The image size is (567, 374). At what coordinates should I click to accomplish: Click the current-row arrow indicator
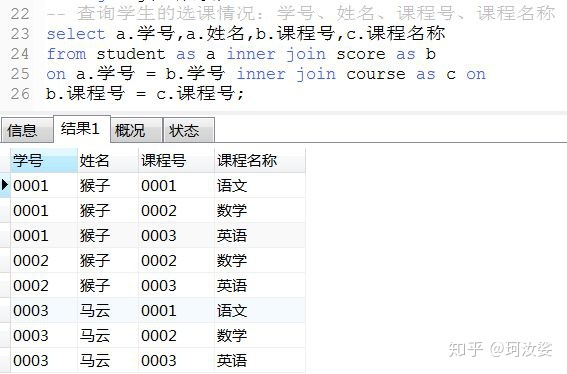point(5,185)
